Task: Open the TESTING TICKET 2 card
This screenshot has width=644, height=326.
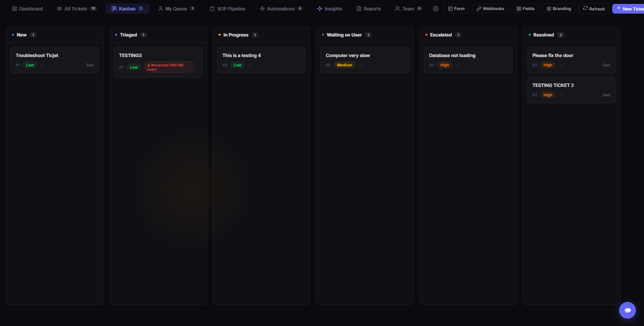Action: click(571, 90)
